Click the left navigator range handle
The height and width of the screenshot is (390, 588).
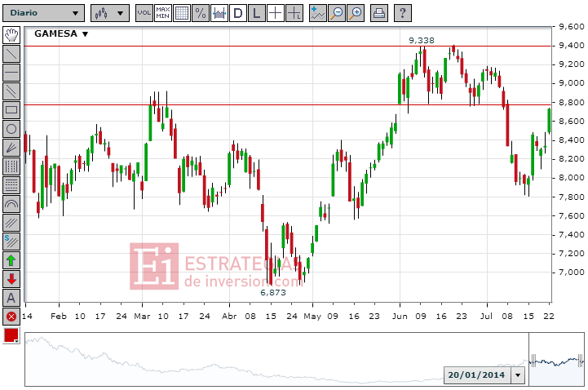[533, 361]
